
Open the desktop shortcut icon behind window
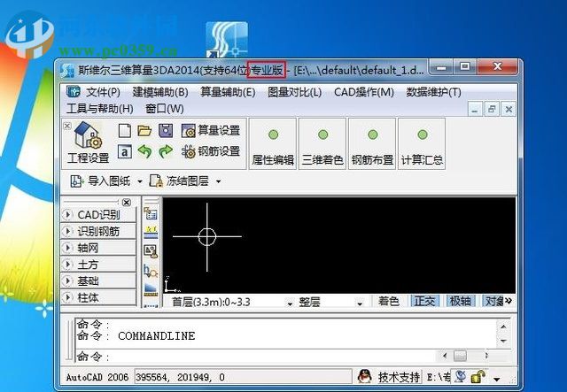click(227, 40)
